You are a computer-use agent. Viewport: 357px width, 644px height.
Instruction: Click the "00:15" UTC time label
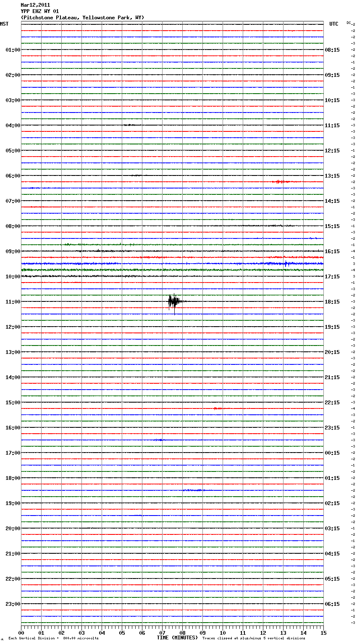pyautogui.click(x=332, y=453)
